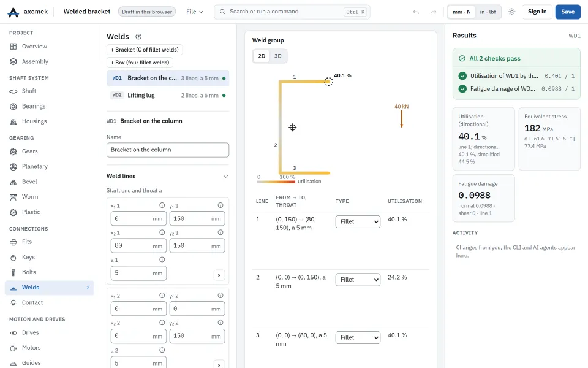This screenshot has width=588, height=368.
Task: Toggle the light/dark theme sun icon
Action: pos(512,12)
